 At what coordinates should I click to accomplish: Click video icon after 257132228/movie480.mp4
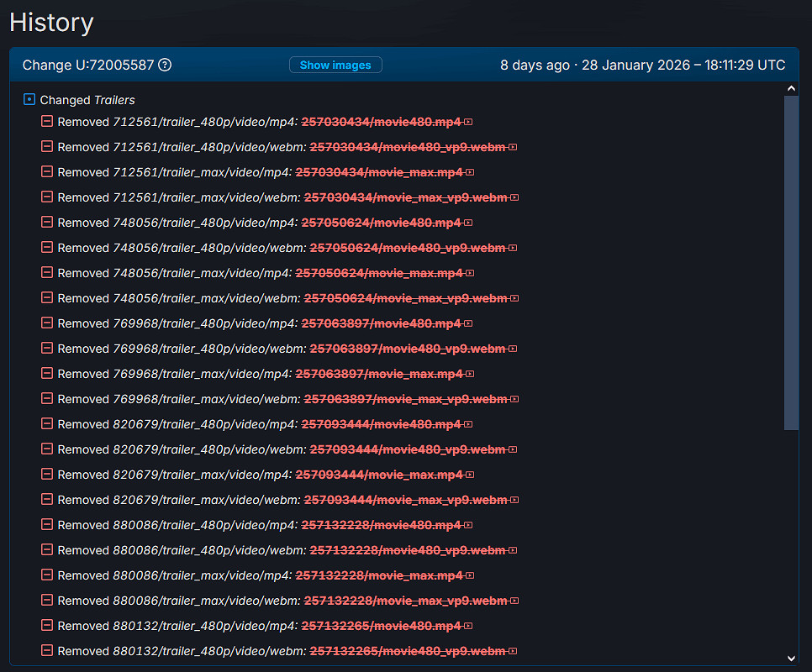point(468,525)
